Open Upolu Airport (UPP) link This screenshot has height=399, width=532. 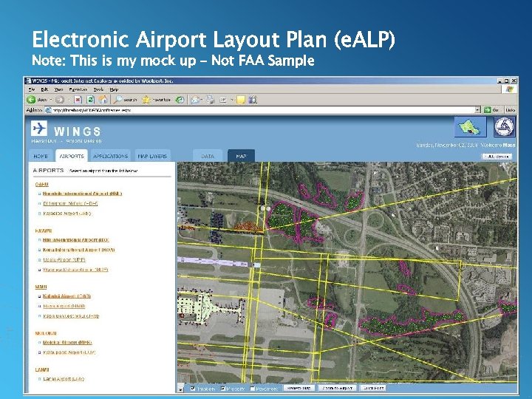point(64,259)
